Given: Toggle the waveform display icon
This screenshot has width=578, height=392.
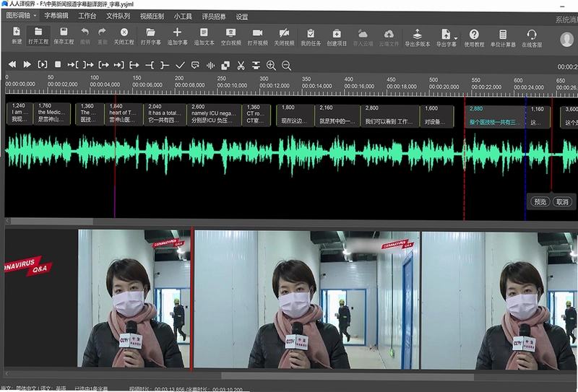Looking at the screenshot, I should tap(210, 66).
